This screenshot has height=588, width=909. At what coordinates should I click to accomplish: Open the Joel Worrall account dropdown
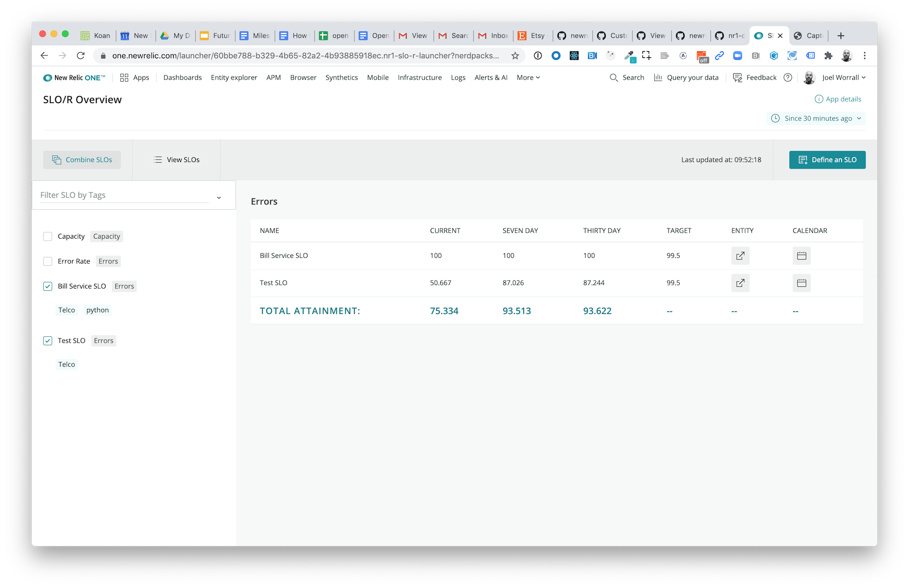click(x=844, y=78)
